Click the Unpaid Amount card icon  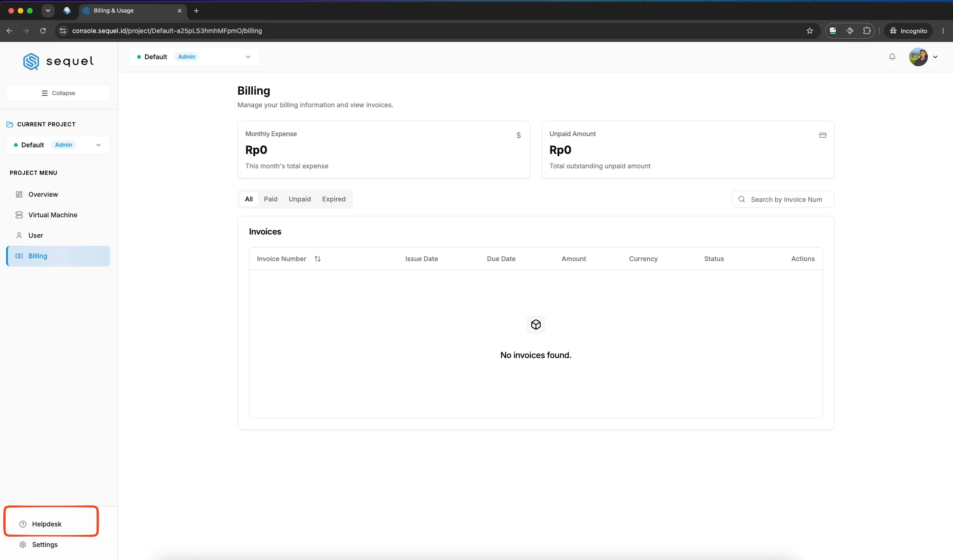823,135
